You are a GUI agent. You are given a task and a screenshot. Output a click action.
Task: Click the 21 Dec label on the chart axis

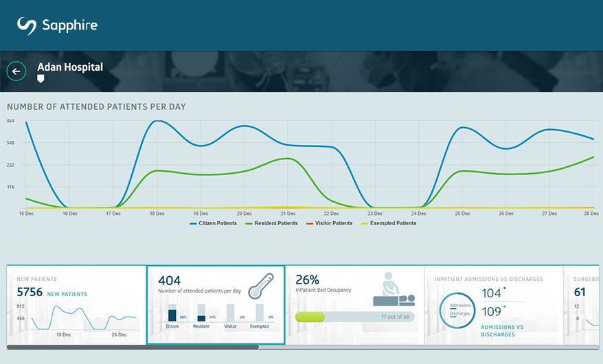pyautogui.click(x=288, y=214)
